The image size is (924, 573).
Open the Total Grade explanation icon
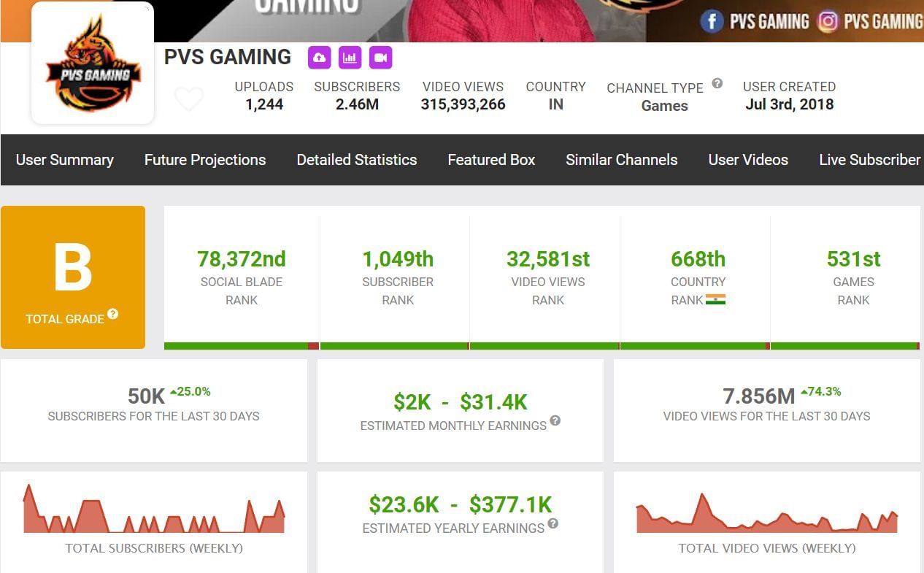[x=112, y=315]
